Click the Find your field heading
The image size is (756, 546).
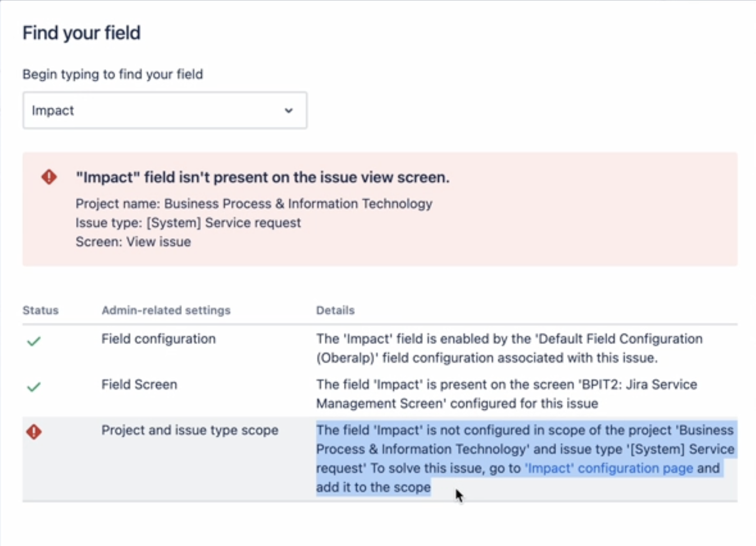(82, 33)
